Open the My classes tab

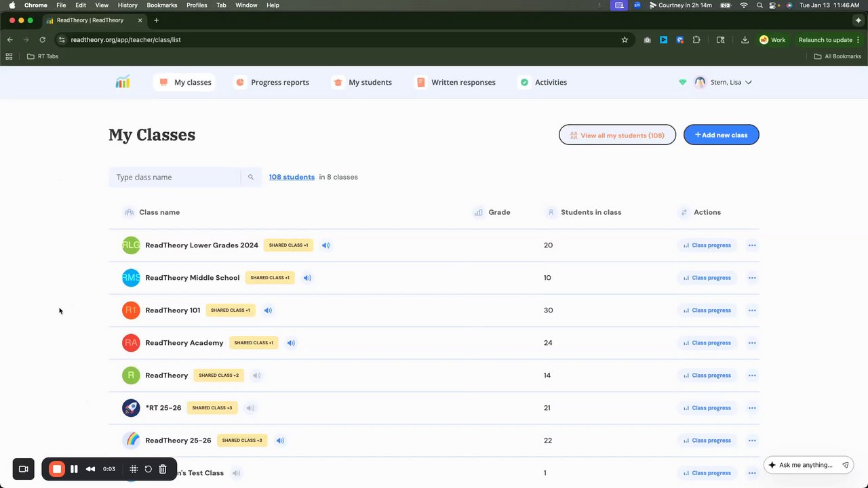[x=184, y=82]
